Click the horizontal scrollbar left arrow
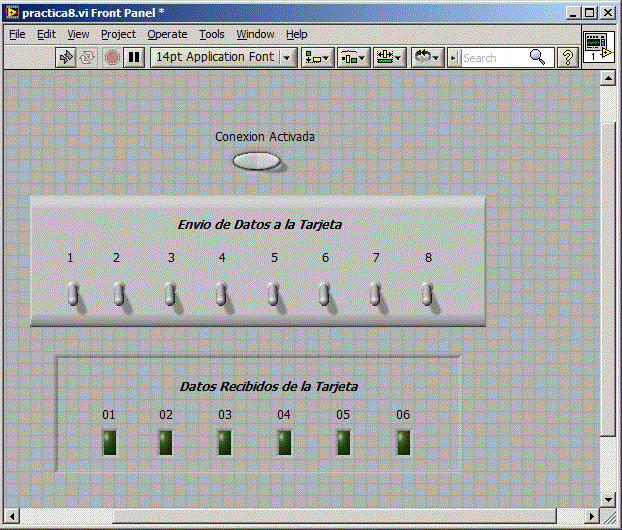This screenshot has height=530, width=622. click(x=12, y=516)
